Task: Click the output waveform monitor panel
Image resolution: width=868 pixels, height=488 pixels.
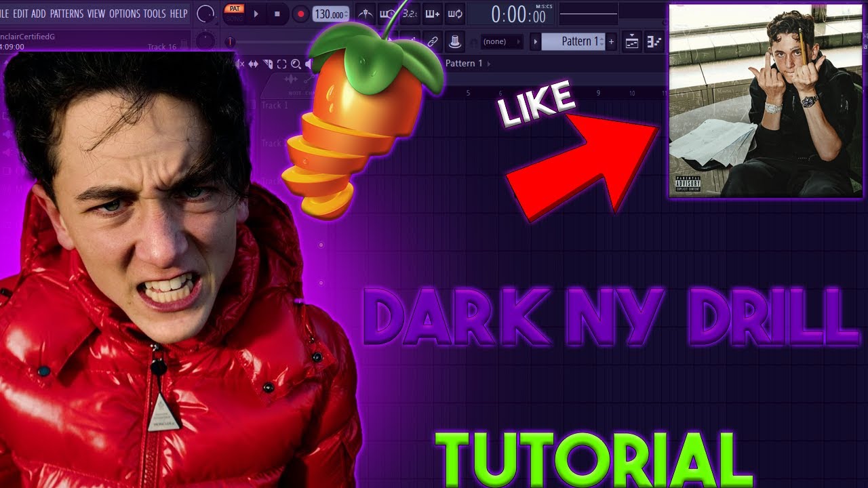Action: click(588, 14)
